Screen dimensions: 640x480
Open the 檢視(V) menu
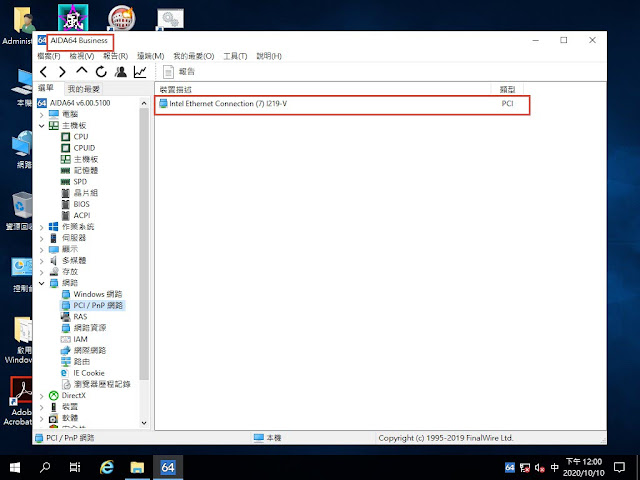[x=82, y=56]
